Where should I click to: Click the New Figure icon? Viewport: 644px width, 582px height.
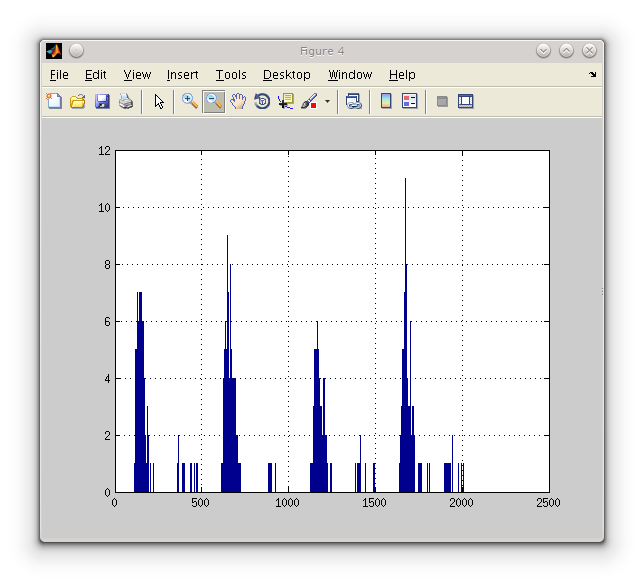tap(54, 101)
